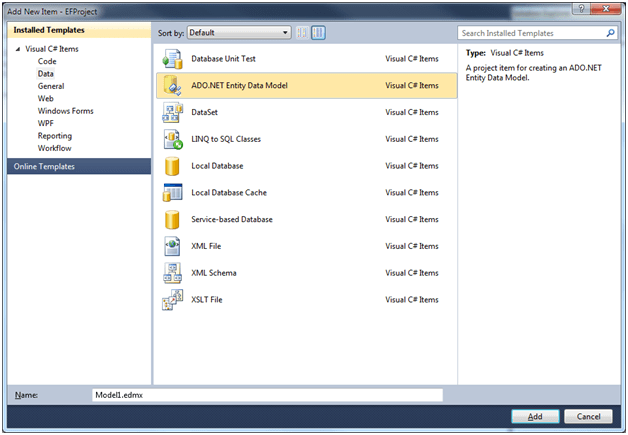Select the Data category
Viewport: 628px width, 435px height.
46,74
